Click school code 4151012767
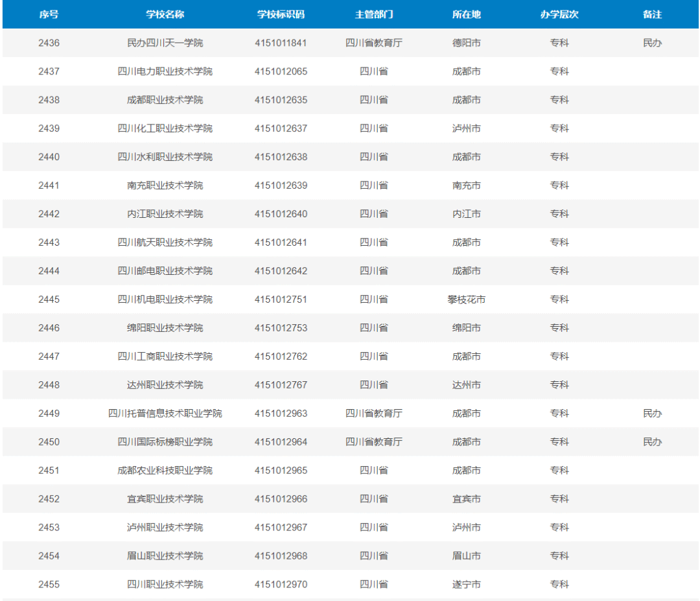This screenshot has height=601, width=700. pos(281,385)
